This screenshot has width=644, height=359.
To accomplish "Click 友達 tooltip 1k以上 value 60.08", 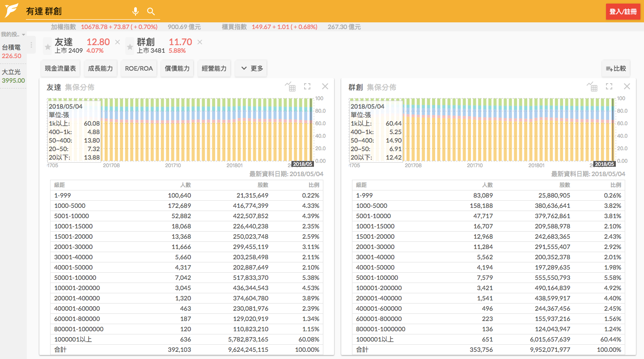I will click(x=92, y=123).
